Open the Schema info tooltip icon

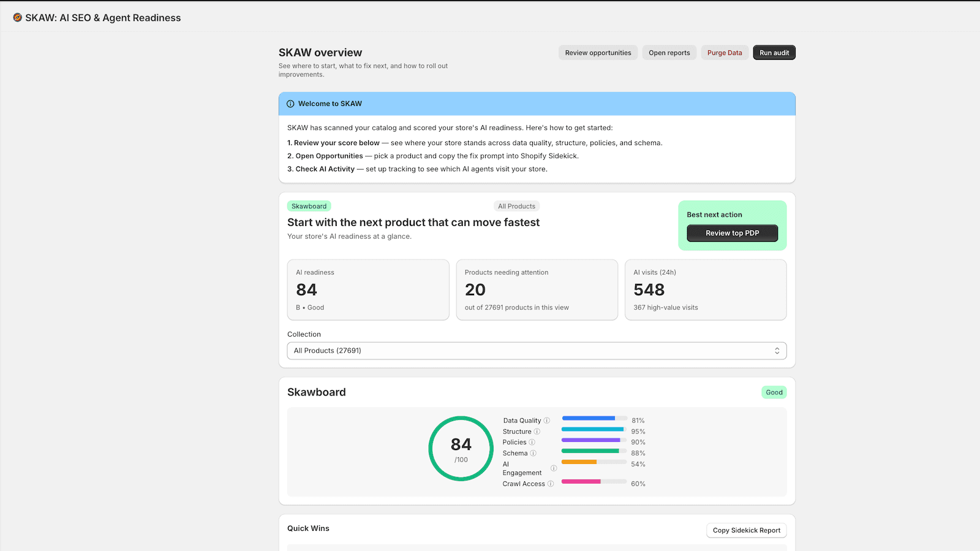(533, 453)
